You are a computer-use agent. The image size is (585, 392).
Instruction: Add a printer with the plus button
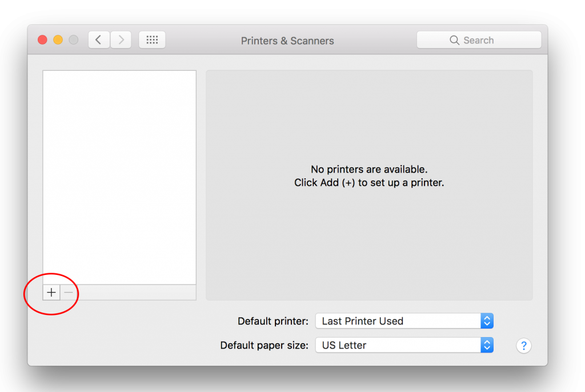pyautogui.click(x=51, y=292)
